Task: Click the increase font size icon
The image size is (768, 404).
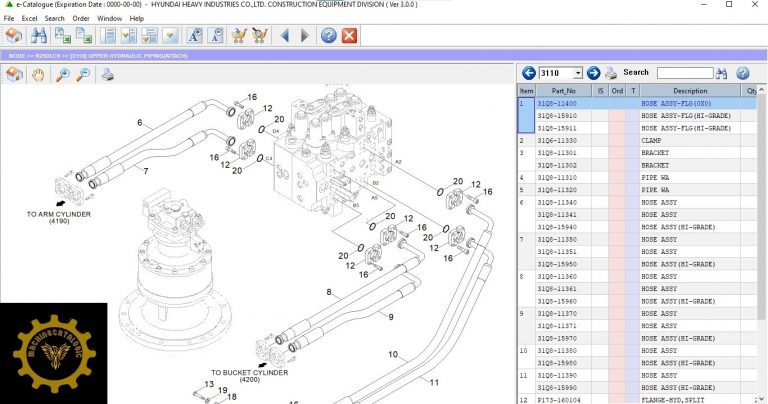Action: (193, 36)
